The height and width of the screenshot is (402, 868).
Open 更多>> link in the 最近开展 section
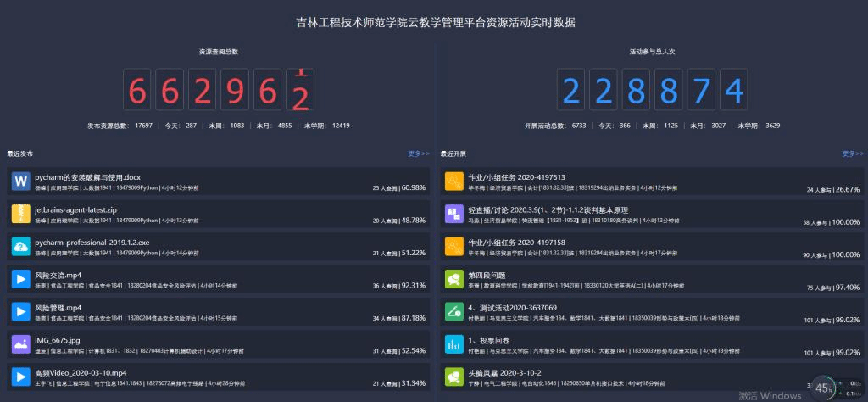853,154
